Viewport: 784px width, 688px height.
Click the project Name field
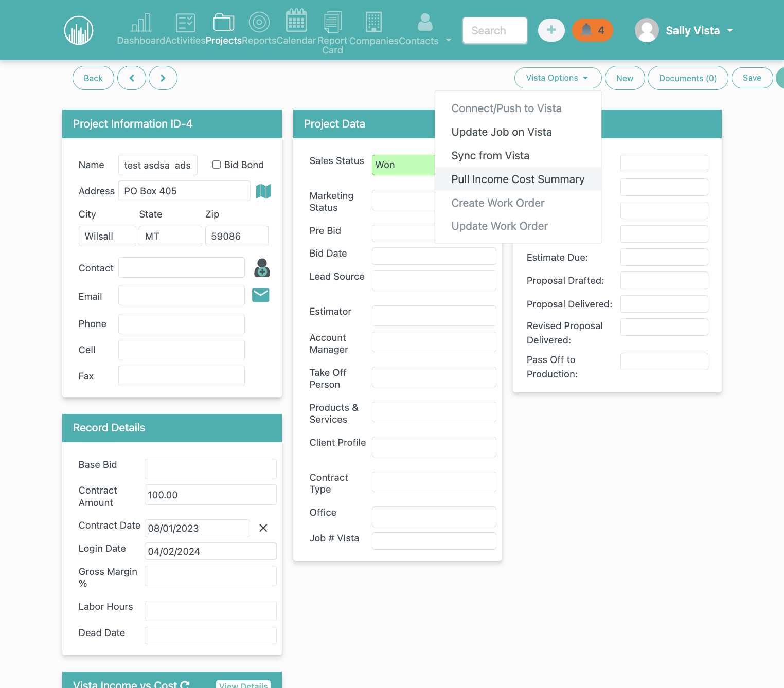click(x=158, y=165)
